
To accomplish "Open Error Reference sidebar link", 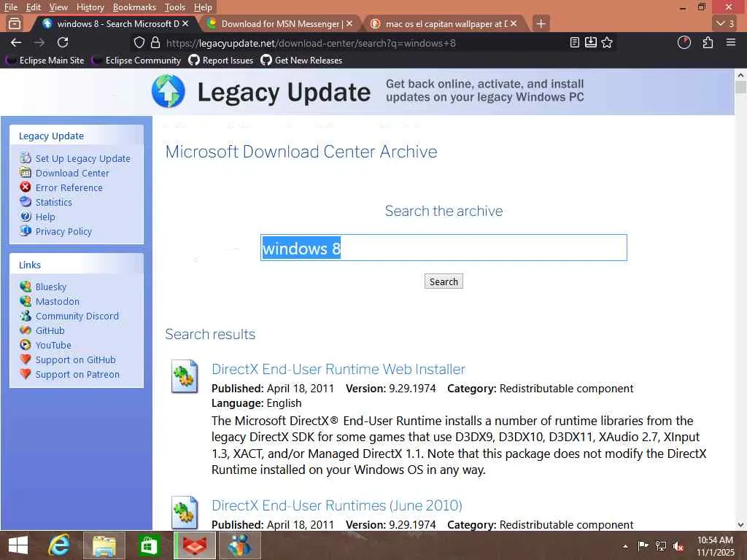I will tap(69, 187).
